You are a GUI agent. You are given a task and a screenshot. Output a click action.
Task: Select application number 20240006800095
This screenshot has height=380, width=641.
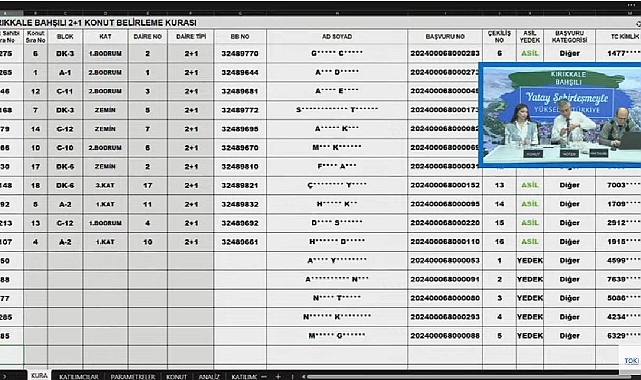(445, 204)
